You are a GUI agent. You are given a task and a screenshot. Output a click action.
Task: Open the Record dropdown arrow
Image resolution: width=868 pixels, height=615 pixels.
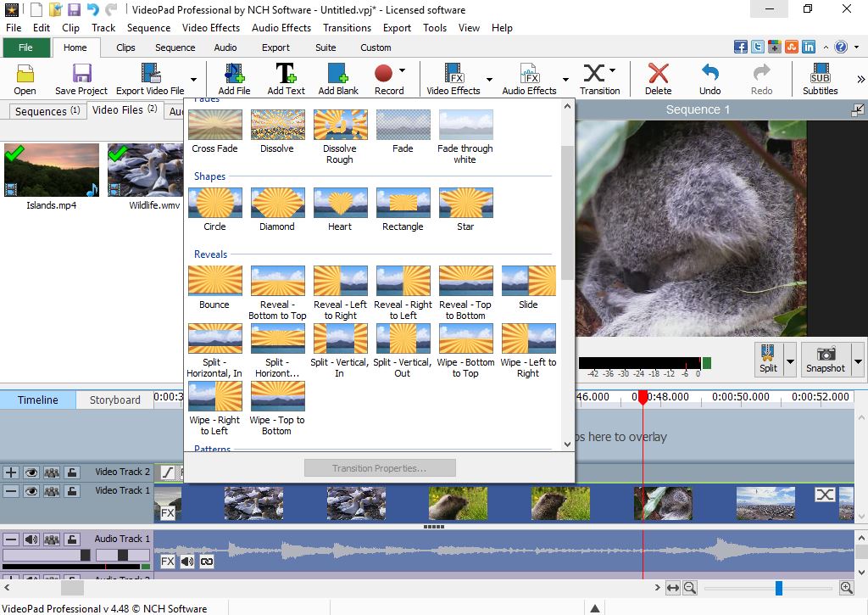pos(402,71)
